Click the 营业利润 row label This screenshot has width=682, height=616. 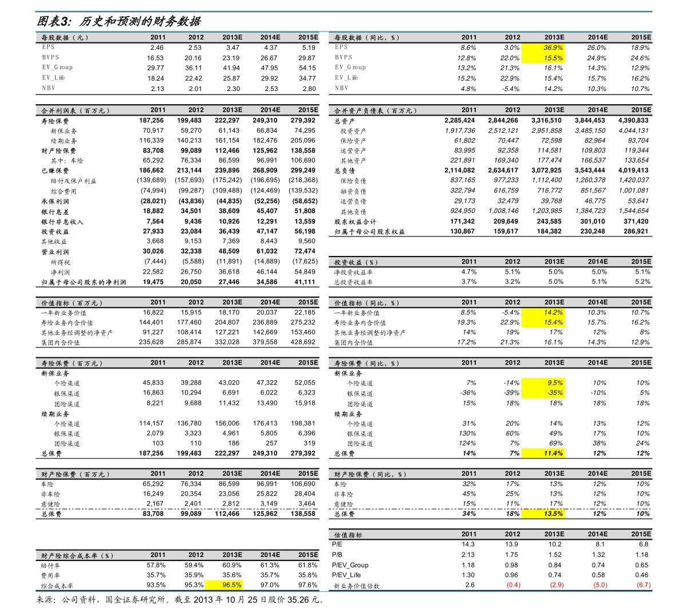click(x=55, y=252)
